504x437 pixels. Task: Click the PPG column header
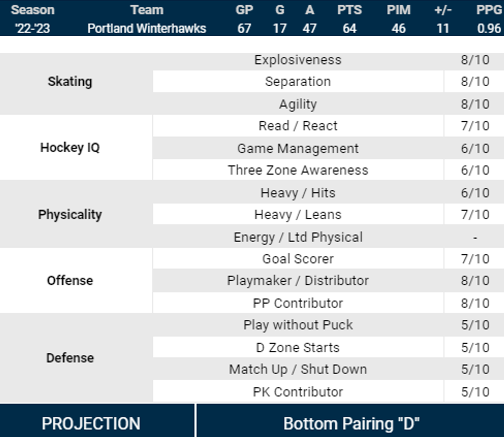tap(489, 10)
